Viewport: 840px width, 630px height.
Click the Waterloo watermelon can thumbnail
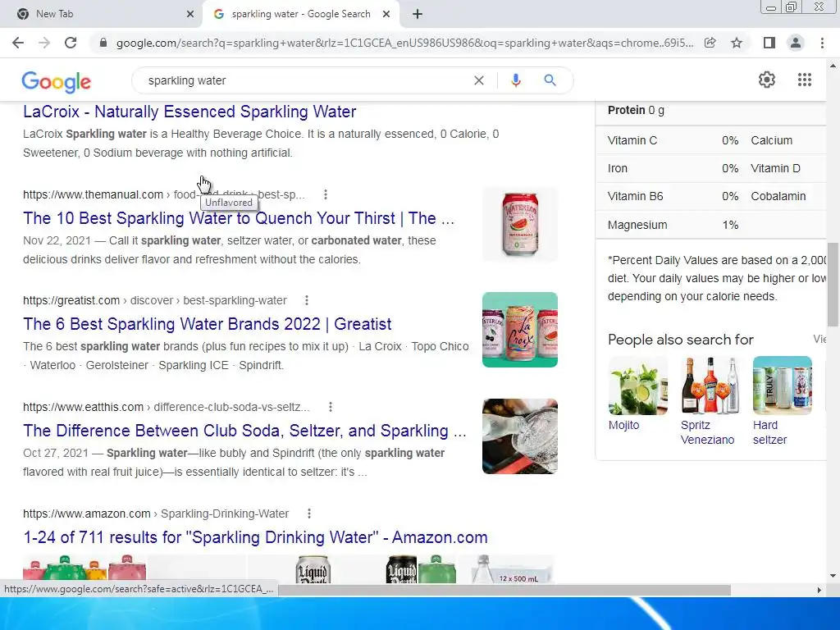pyautogui.click(x=519, y=223)
